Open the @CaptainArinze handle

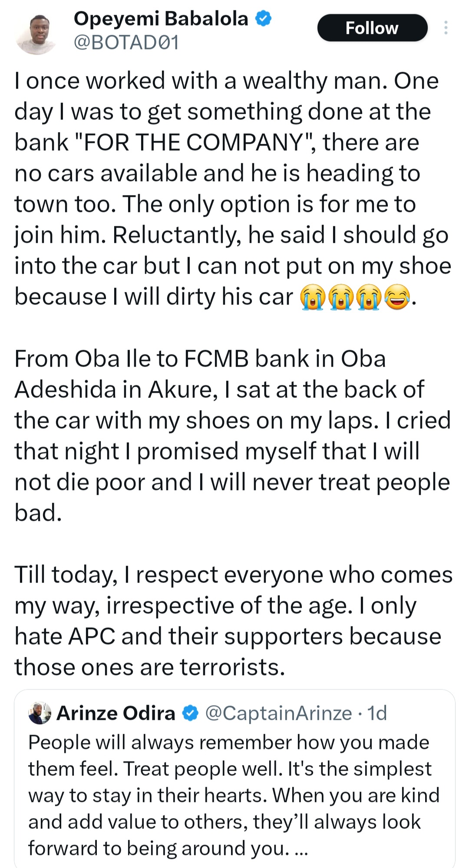click(278, 713)
